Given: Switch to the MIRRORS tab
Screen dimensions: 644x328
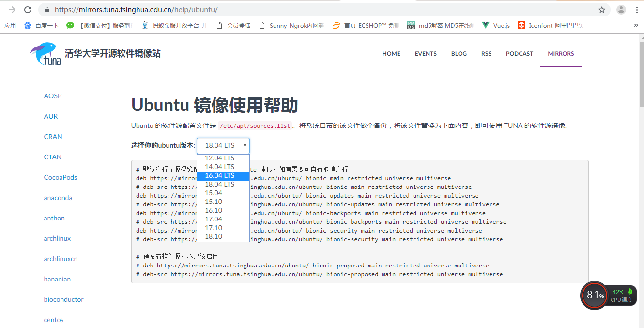Looking at the screenshot, I should coord(560,53).
